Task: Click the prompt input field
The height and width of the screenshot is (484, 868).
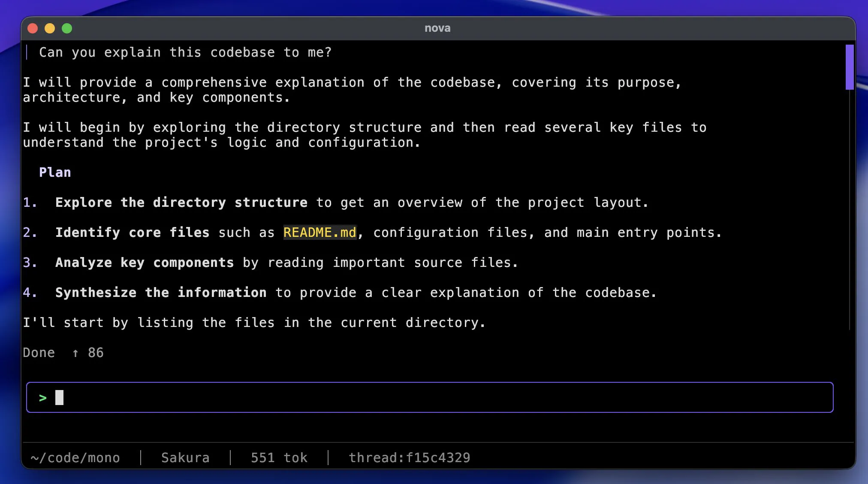Action: [x=430, y=397]
